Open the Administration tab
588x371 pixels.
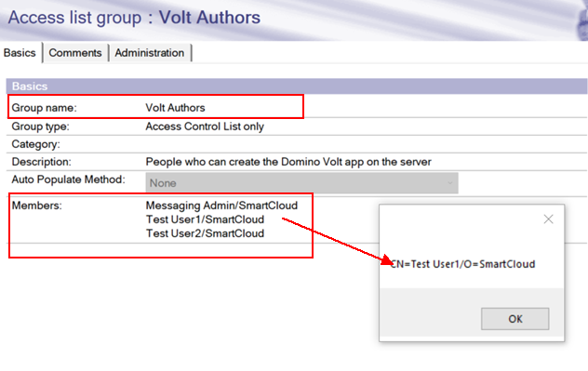point(149,53)
